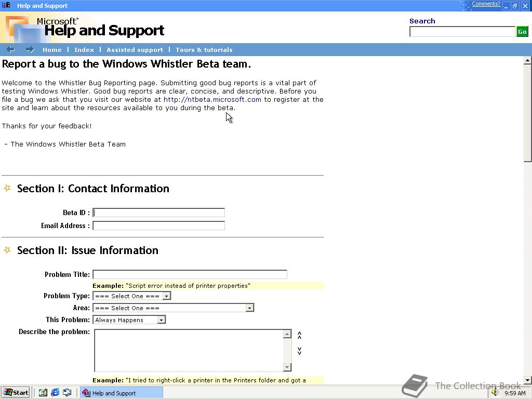Click the 9:59 AM system clock
The width and height of the screenshot is (532, 399).
coord(515,393)
